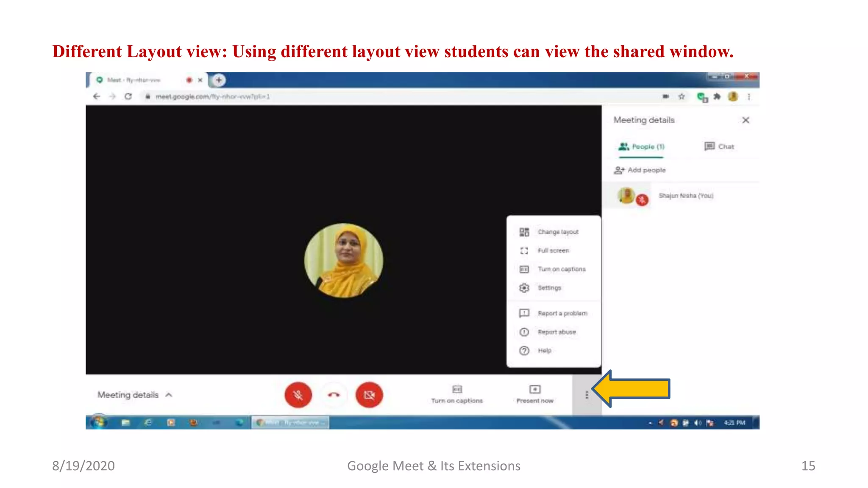This screenshot has height=488, width=868.
Task: Click the Windows Start button
Action: pyautogui.click(x=99, y=422)
